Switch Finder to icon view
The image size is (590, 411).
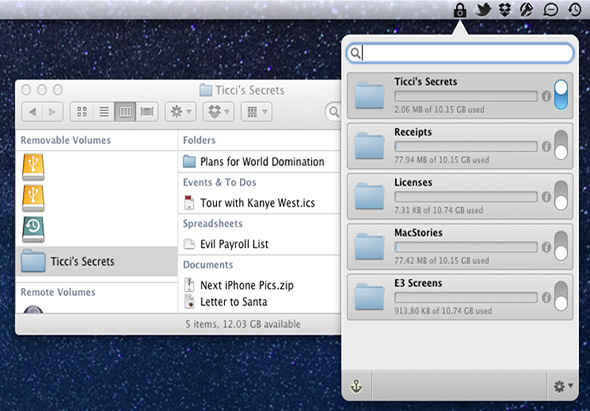click(82, 112)
